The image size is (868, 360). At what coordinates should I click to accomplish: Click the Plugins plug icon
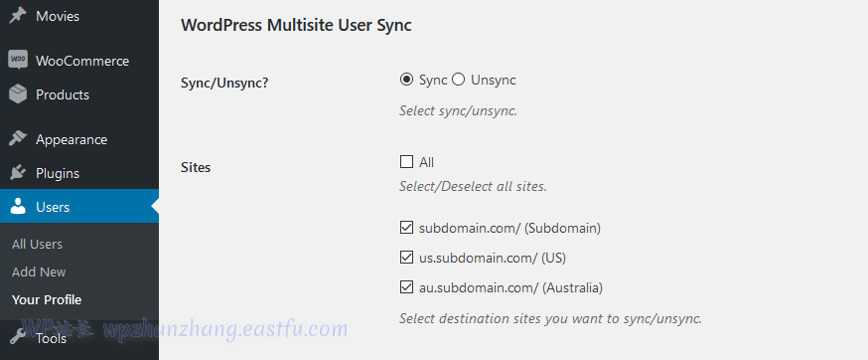pyautogui.click(x=18, y=173)
